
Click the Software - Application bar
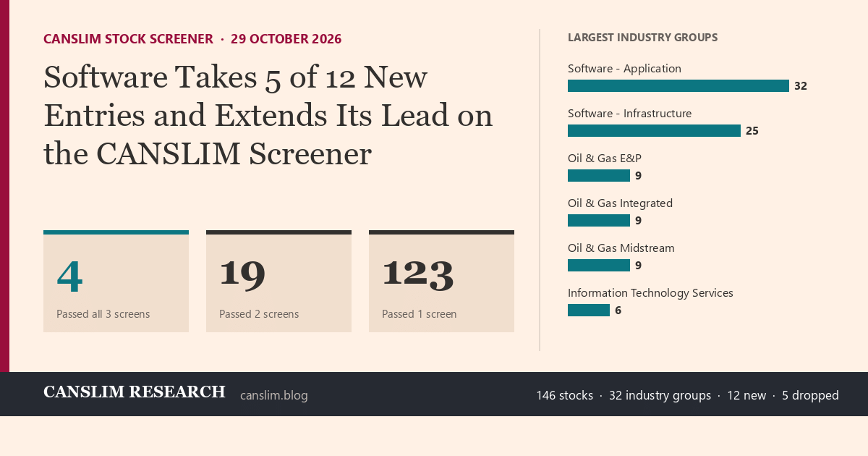pos(678,85)
